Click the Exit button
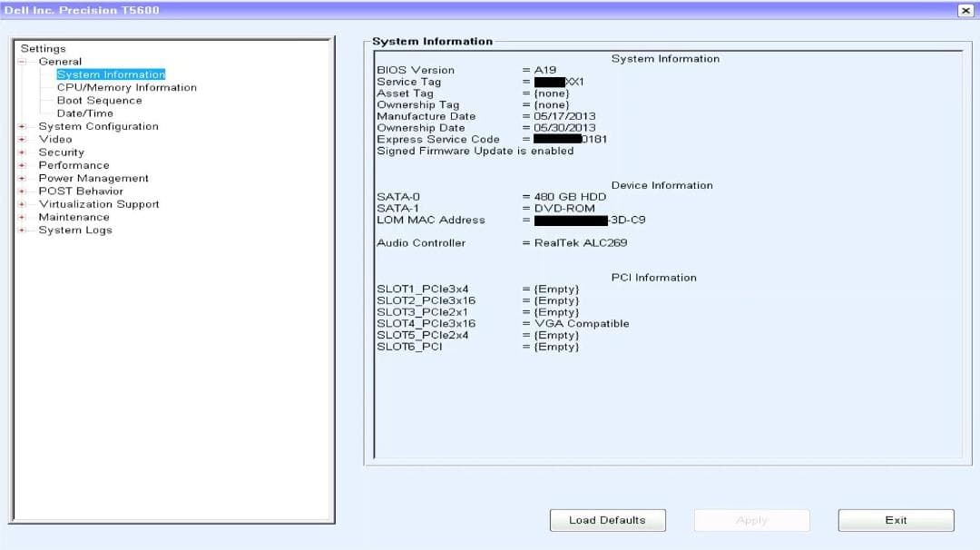980x550 pixels. 895,520
